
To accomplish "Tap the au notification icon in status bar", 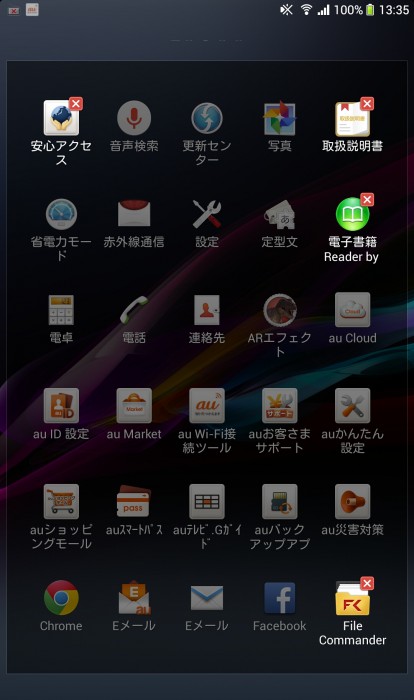I will pyautogui.click(x=32, y=9).
